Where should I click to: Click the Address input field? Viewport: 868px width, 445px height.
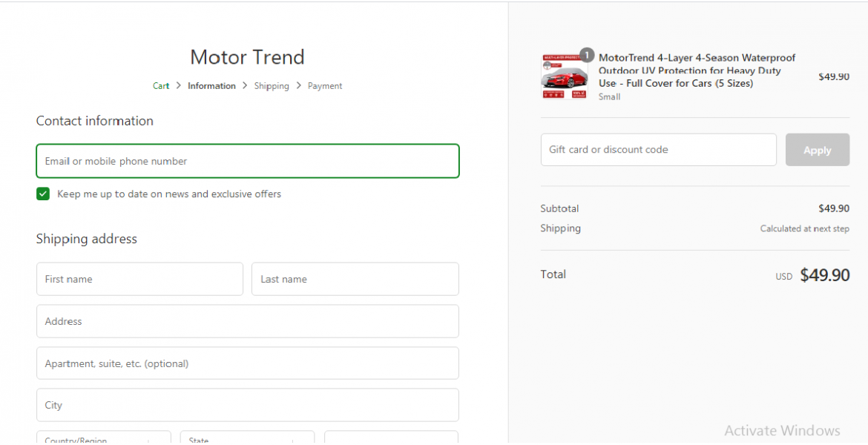[x=247, y=321]
